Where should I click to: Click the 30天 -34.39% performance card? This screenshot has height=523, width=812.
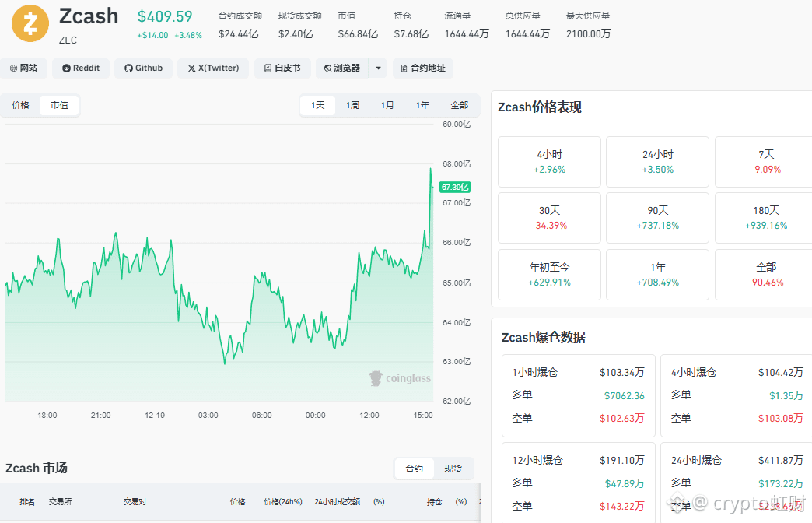(x=549, y=218)
